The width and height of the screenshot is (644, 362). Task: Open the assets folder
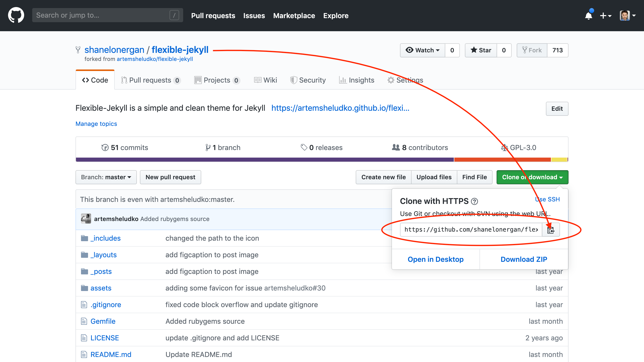tap(101, 288)
